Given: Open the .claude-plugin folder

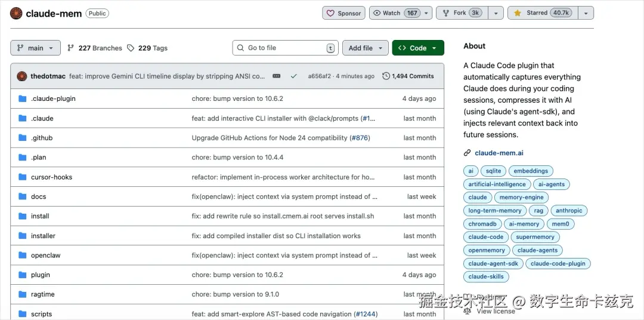Looking at the screenshot, I should click(x=54, y=99).
